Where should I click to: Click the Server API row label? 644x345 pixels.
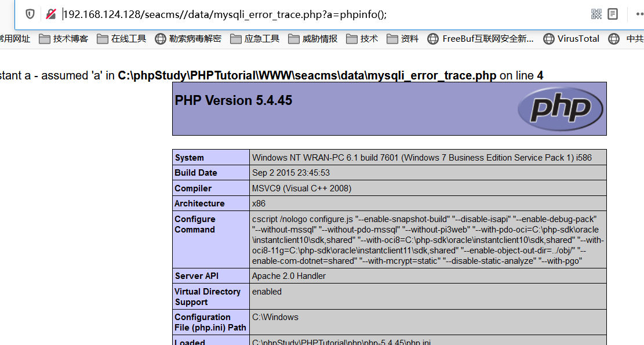tap(210, 276)
